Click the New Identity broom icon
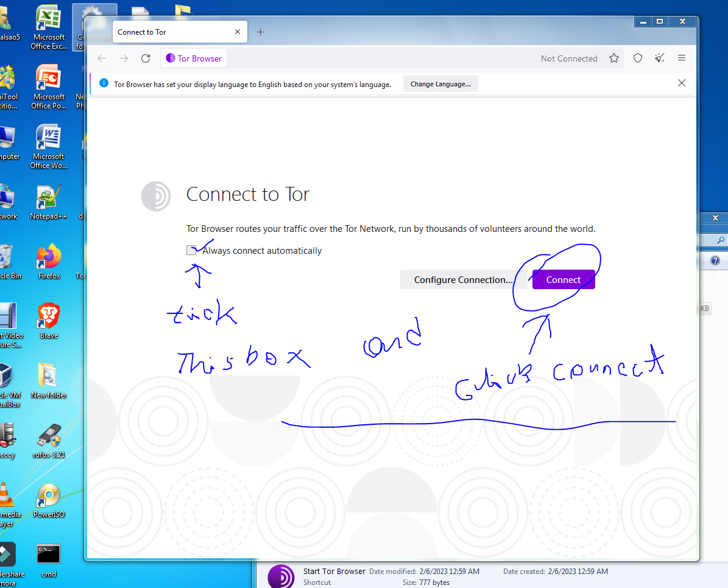 pos(659,58)
